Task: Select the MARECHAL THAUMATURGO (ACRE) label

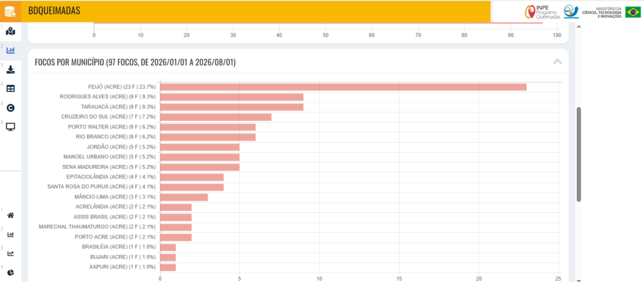Action: coord(97,227)
